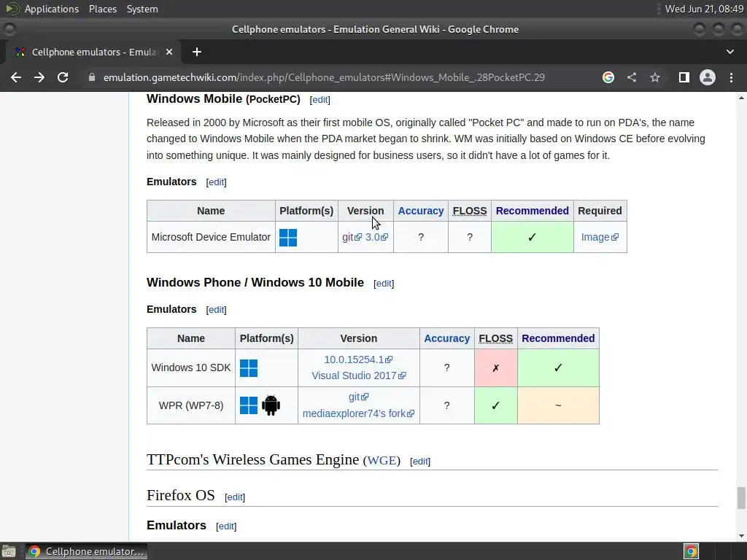Open Google icon in address bar
The image size is (747, 560).
click(x=608, y=77)
